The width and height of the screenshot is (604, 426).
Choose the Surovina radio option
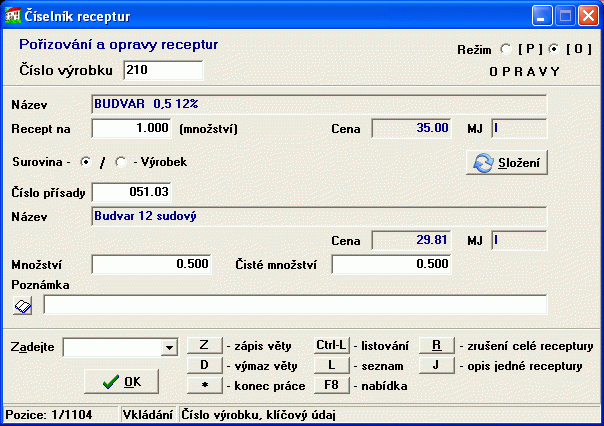point(86,161)
